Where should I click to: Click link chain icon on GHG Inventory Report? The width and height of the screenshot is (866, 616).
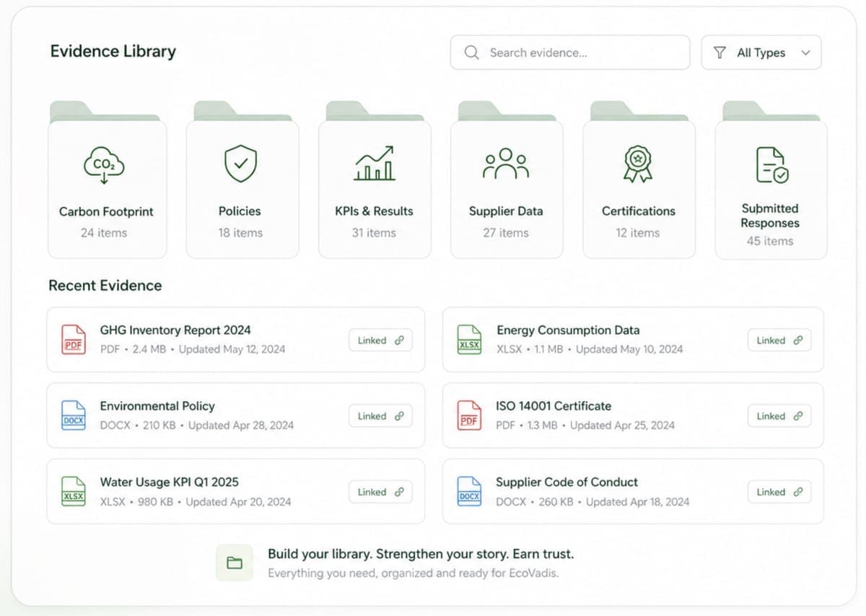(x=399, y=340)
